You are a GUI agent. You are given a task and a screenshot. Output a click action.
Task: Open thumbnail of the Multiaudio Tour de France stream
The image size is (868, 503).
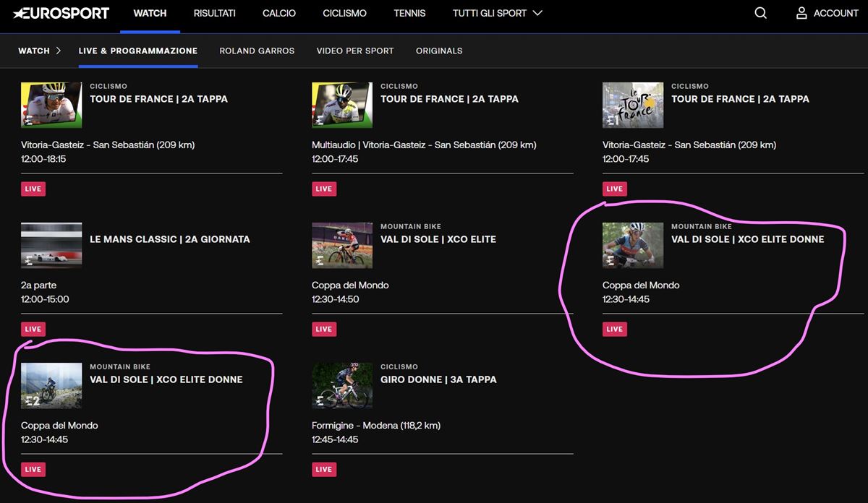(342, 105)
